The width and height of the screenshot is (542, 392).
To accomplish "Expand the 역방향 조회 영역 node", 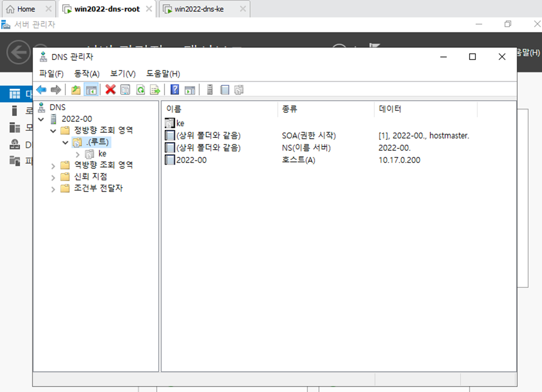I will [x=53, y=166].
